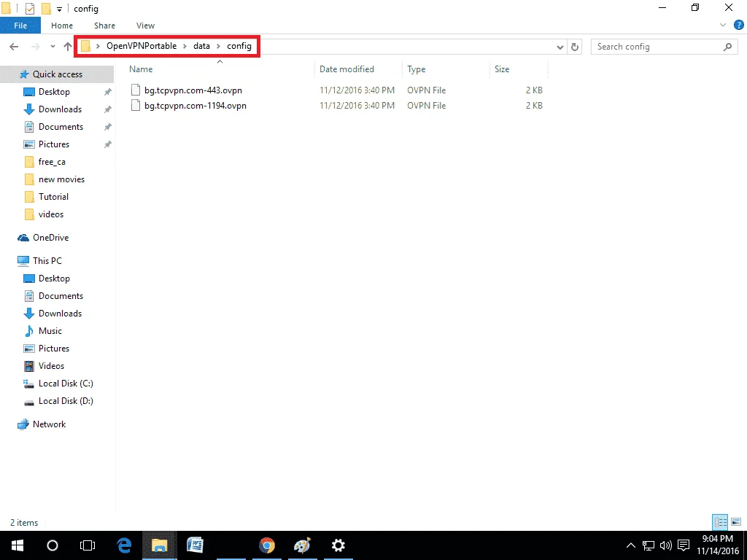Open the new movies folder

[x=61, y=179]
